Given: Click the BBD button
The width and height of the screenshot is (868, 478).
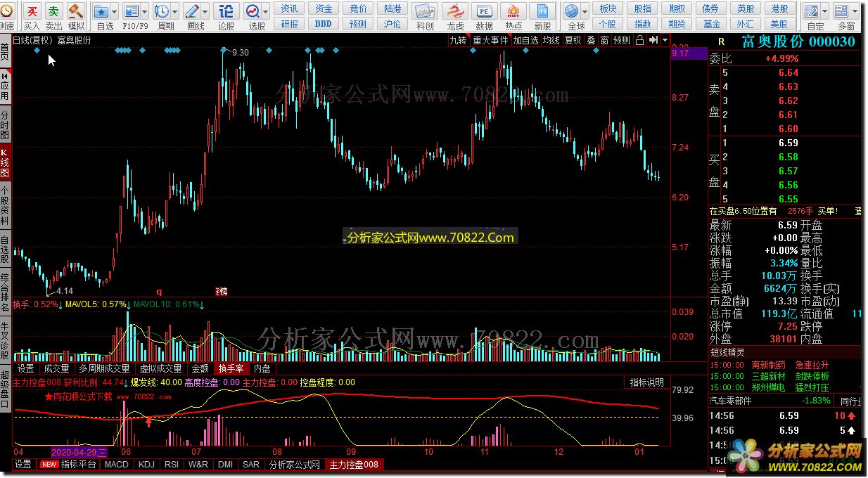Looking at the screenshot, I should tap(324, 24).
